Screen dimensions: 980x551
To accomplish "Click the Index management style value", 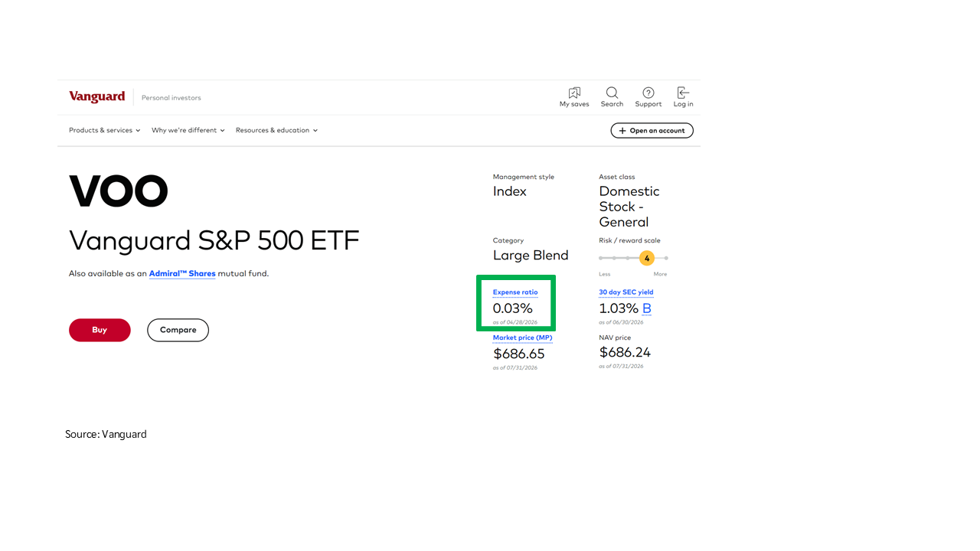I will [x=510, y=191].
